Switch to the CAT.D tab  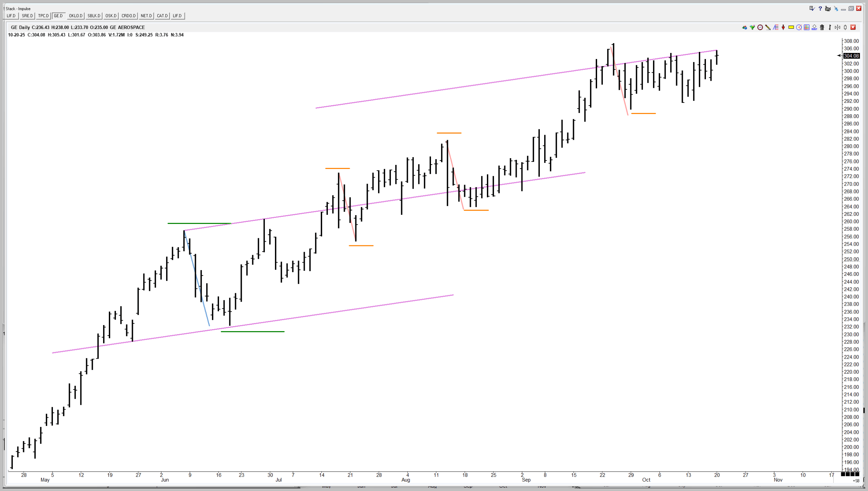click(162, 16)
